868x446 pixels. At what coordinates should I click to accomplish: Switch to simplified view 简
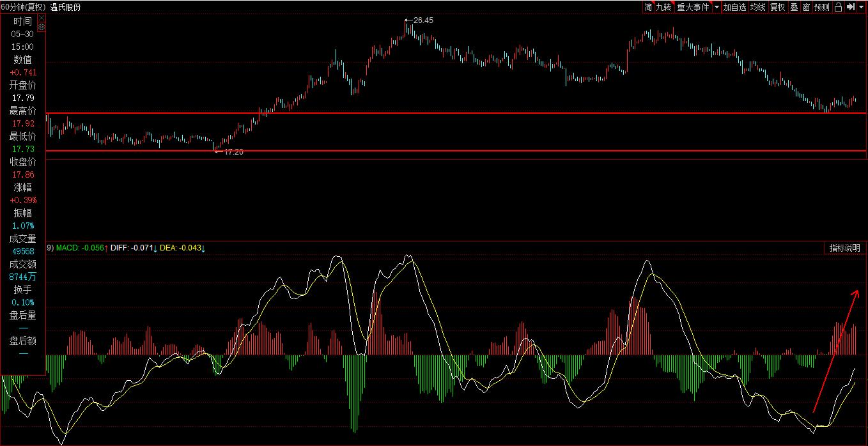pyautogui.click(x=648, y=7)
